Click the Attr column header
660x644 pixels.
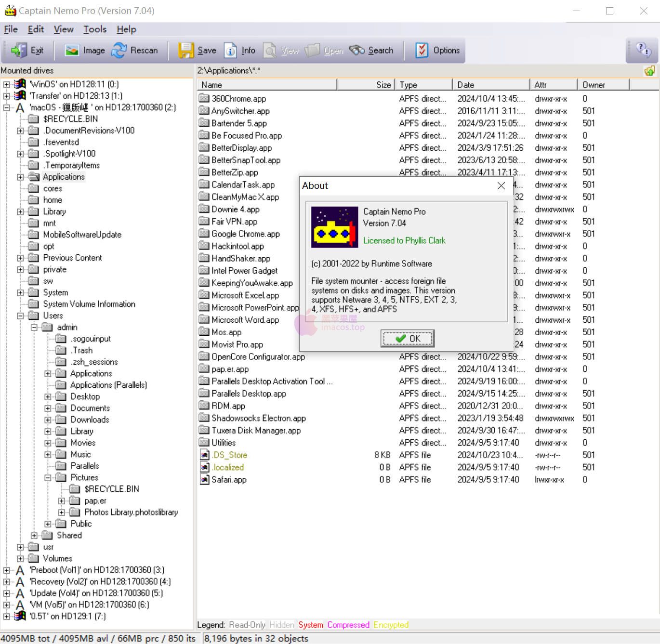coord(553,85)
